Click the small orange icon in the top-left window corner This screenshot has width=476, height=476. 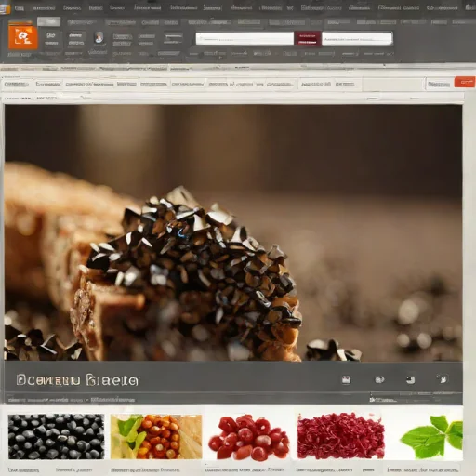tap(5, 9)
